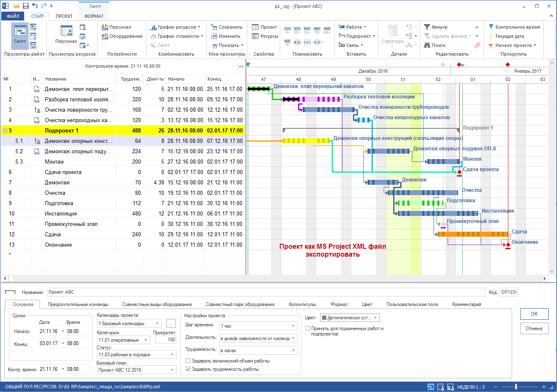Click Изменить in Мои просмотры
The image size is (557, 392).
coord(225,36)
